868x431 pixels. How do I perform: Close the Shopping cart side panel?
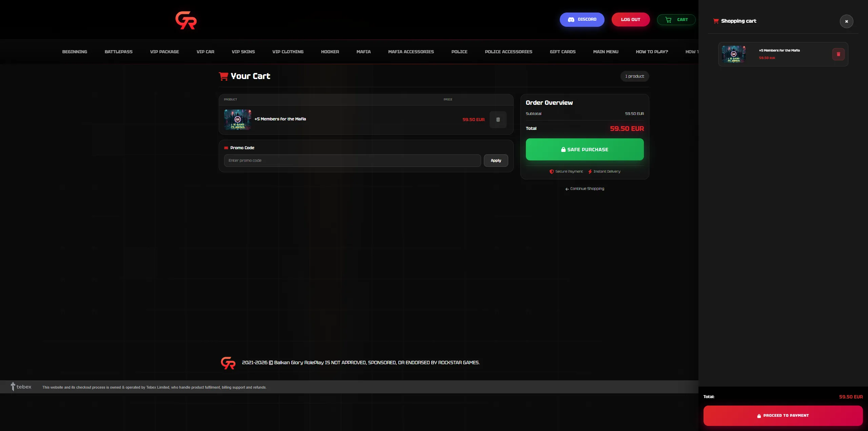[846, 21]
